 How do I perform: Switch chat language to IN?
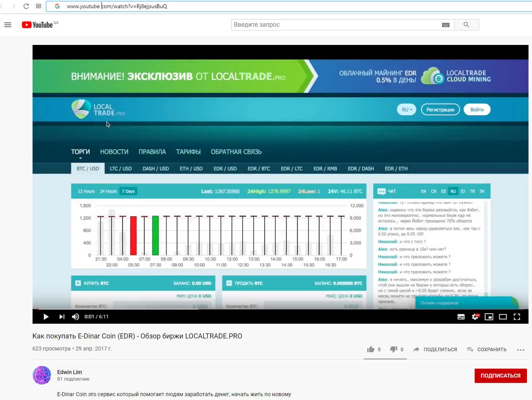click(482, 191)
